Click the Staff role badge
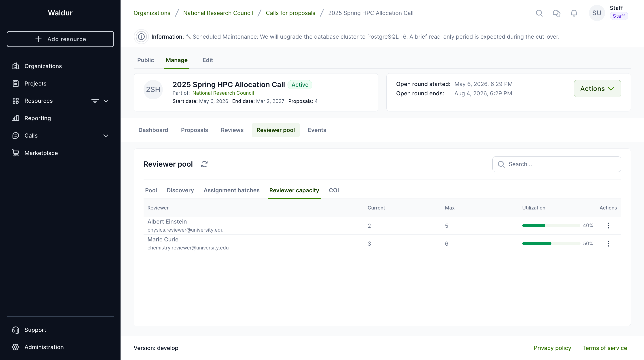Image resolution: width=644 pixels, height=360 pixels. pyautogui.click(x=619, y=16)
